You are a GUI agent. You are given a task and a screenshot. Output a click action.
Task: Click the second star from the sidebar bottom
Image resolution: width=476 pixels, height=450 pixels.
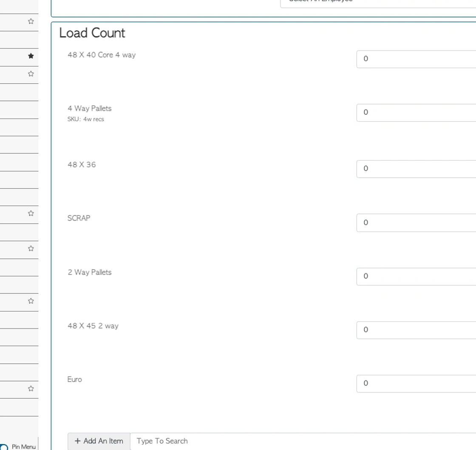(x=31, y=301)
